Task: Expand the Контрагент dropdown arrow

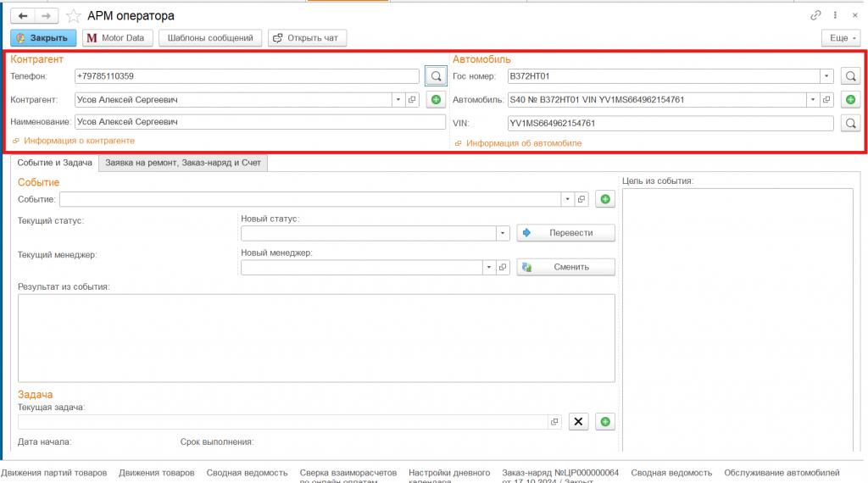Action: [398, 100]
